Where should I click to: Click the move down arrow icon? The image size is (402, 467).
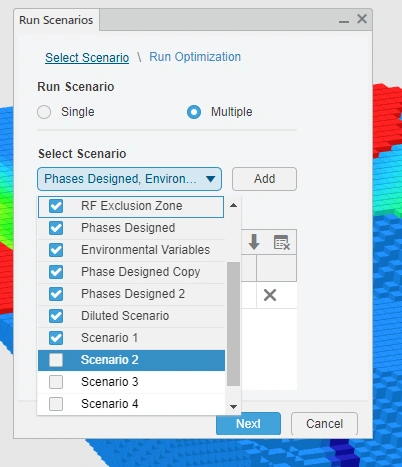[x=254, y=242]
